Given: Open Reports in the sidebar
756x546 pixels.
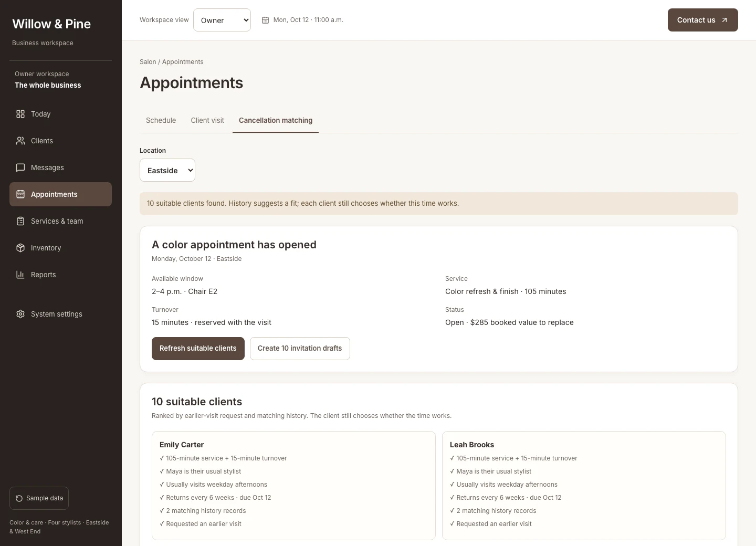Looking at the screenshot, I should pyautogui.click(x=60, y=275).
